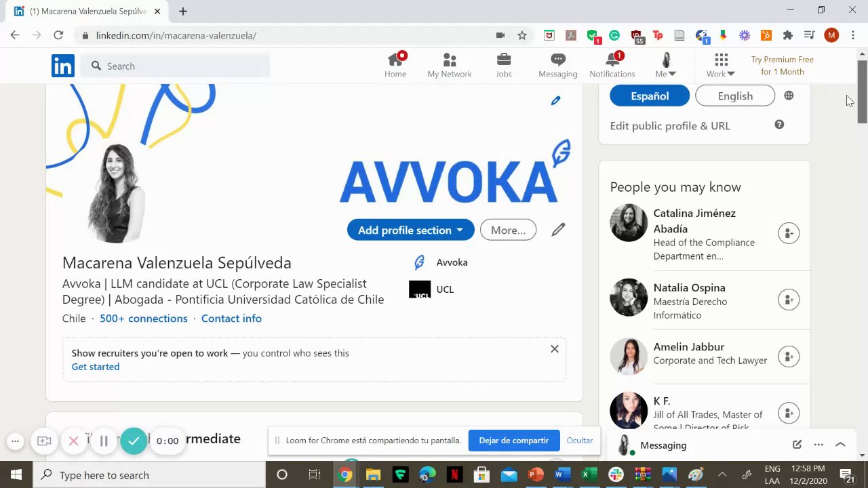Open help for Edit public profile & URL
Viewport: 868px width, 488px height.
tap(779, 125)
